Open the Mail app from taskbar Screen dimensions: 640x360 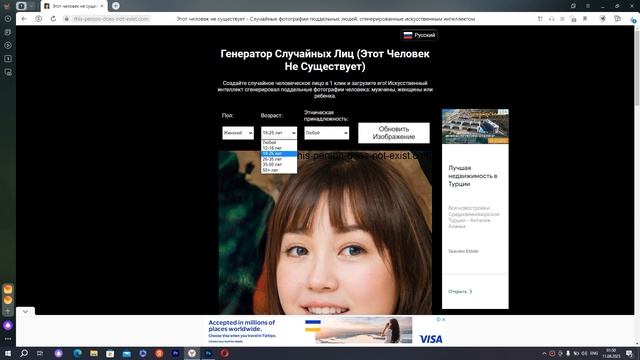point(127,353)
